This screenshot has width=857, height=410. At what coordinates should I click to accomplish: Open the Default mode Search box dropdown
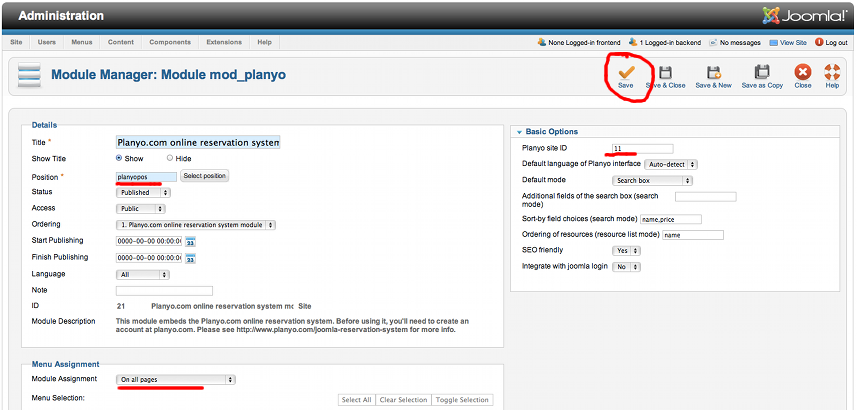click(652, 180)
